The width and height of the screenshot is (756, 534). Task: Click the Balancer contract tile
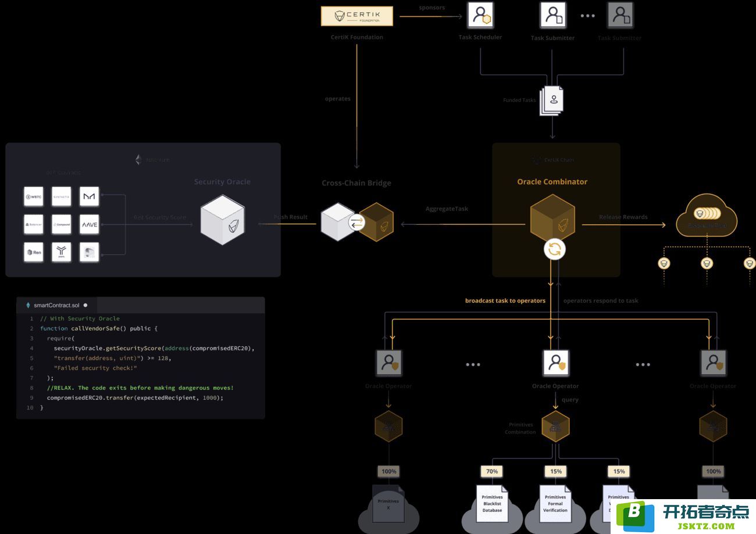[34, 224]
